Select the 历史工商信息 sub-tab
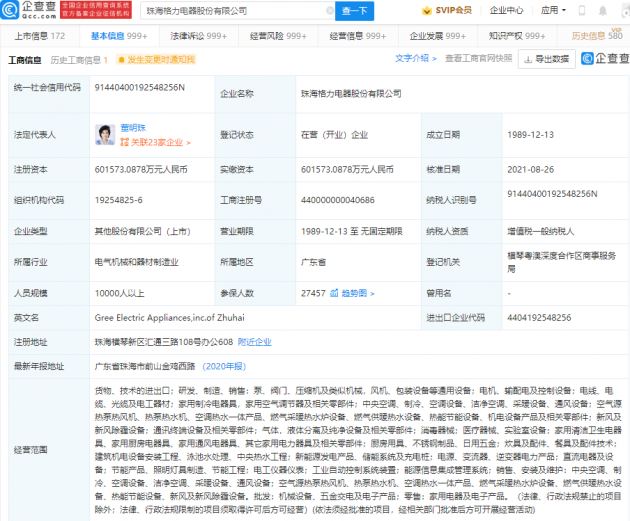Image resolution: width=630 pixels, height=521 pixels. pyautogui.click(x=82, y=60)
